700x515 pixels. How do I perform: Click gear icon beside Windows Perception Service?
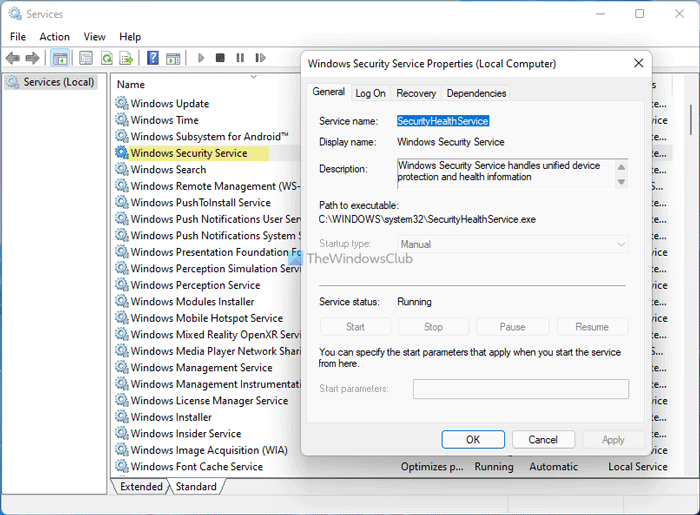tap(121, 285)
